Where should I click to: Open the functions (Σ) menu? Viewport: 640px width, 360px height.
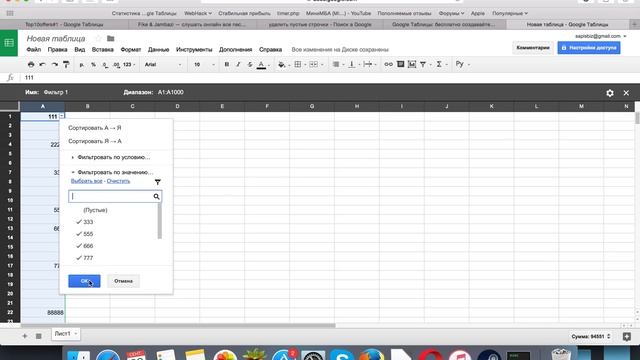[441, 64]
